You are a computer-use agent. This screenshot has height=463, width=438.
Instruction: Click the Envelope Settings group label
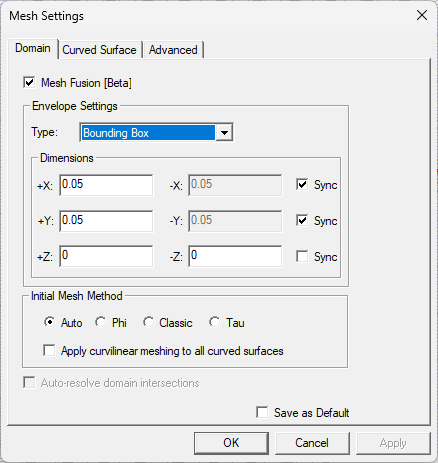75,106
